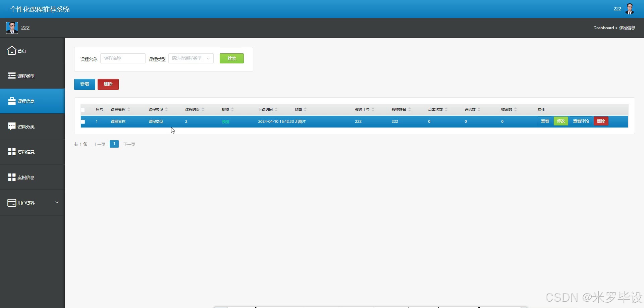Sort by 课程类型 column arrows
Screen dimensions: 644x308
(x=166, y=109)
